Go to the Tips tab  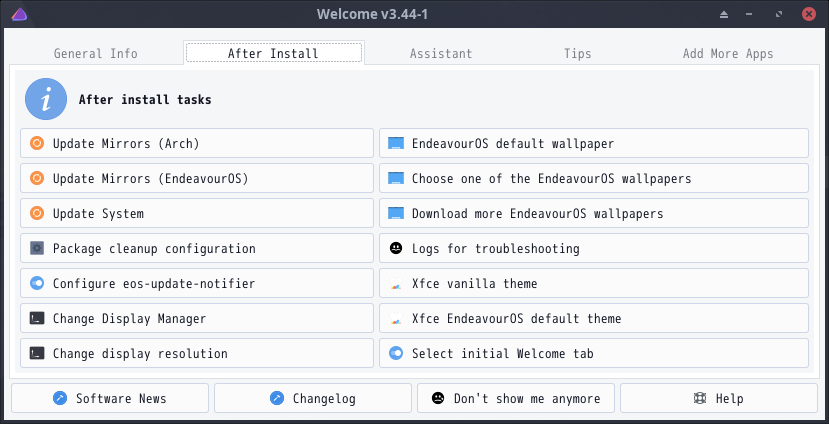577,53
